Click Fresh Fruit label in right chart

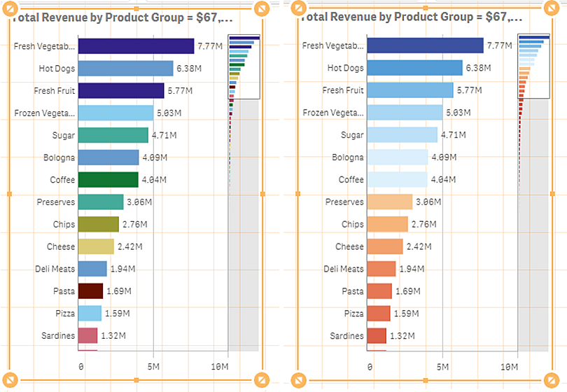pyautogui.click(x=343, y=90)
